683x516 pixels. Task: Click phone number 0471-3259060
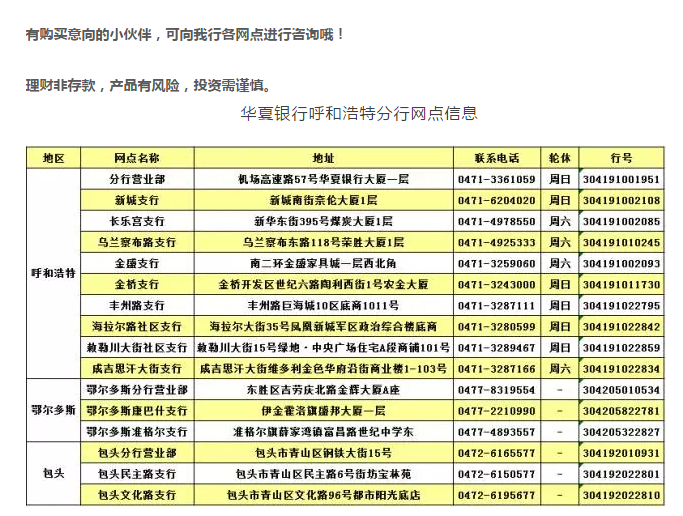497,263
